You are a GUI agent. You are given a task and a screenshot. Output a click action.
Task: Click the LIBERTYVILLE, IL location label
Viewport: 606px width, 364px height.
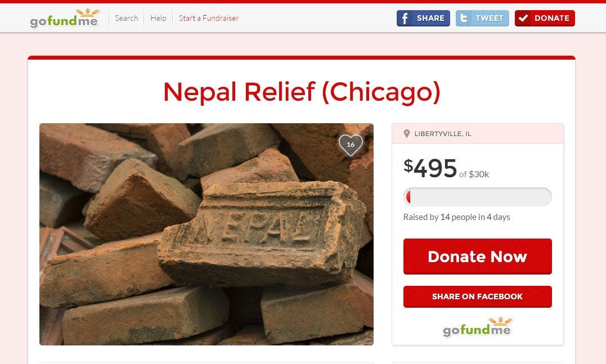(x=442, y=134)
